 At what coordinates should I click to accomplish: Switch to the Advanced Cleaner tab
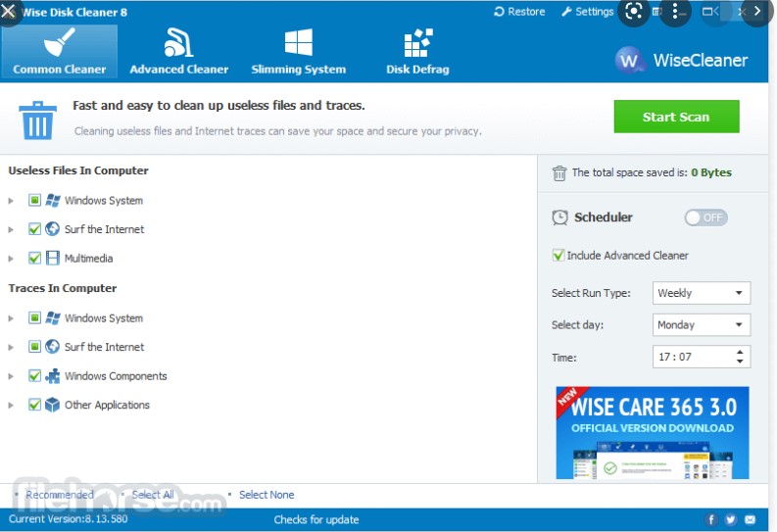click(179, 52)
